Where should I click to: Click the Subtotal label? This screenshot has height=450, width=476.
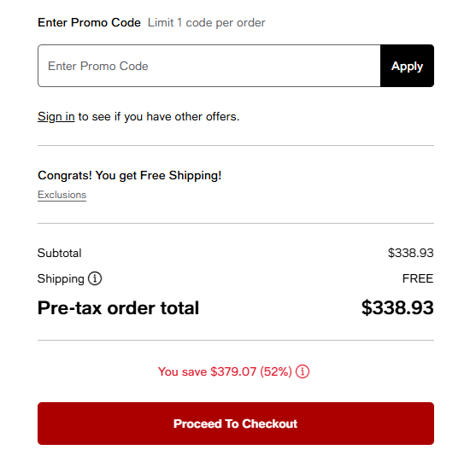coord(60,253)
